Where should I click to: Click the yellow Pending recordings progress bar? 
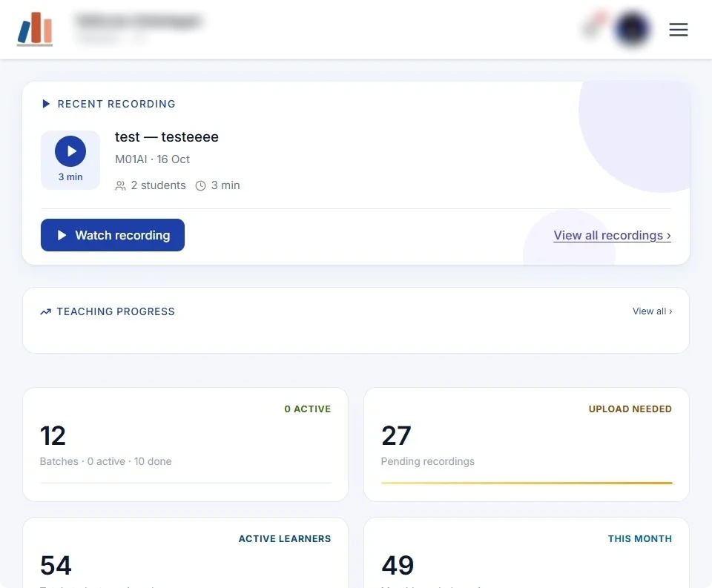(x=527, y=483)
